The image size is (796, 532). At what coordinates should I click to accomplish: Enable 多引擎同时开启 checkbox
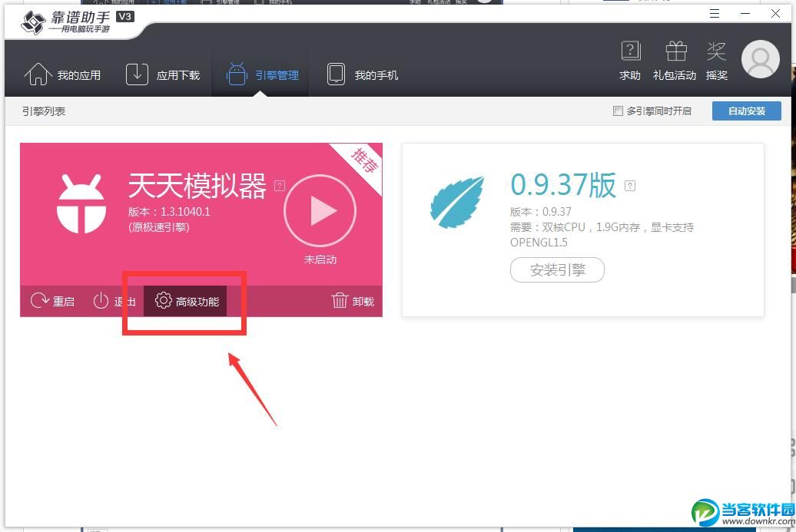618,111
